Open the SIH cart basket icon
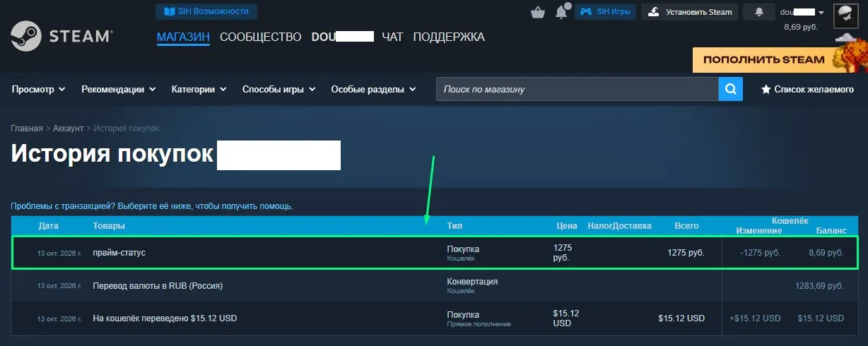Image resolution: width=868 pixels, height=346 pixels. [x=537, y=12]
